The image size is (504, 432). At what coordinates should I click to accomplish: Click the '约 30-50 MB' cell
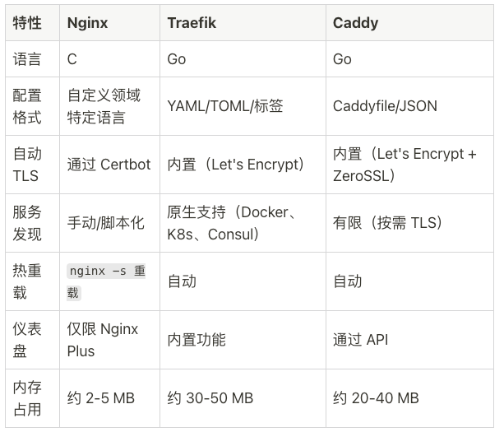(210, 398)
